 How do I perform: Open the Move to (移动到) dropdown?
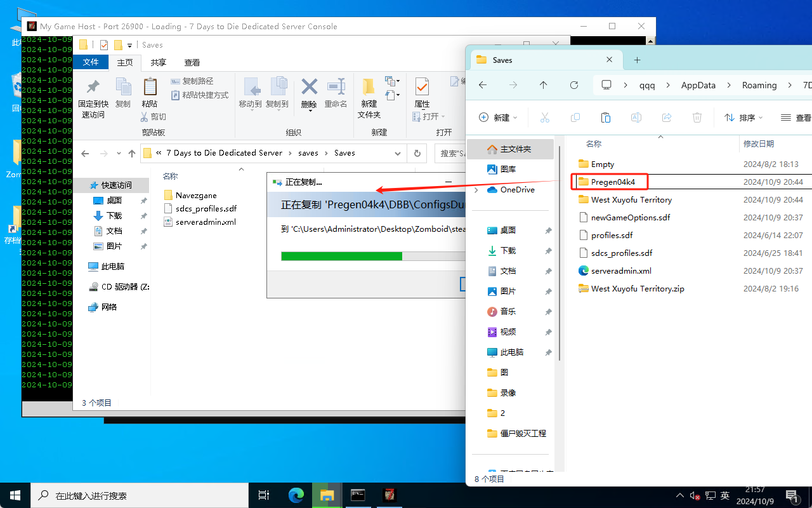(x=251, y=110)
